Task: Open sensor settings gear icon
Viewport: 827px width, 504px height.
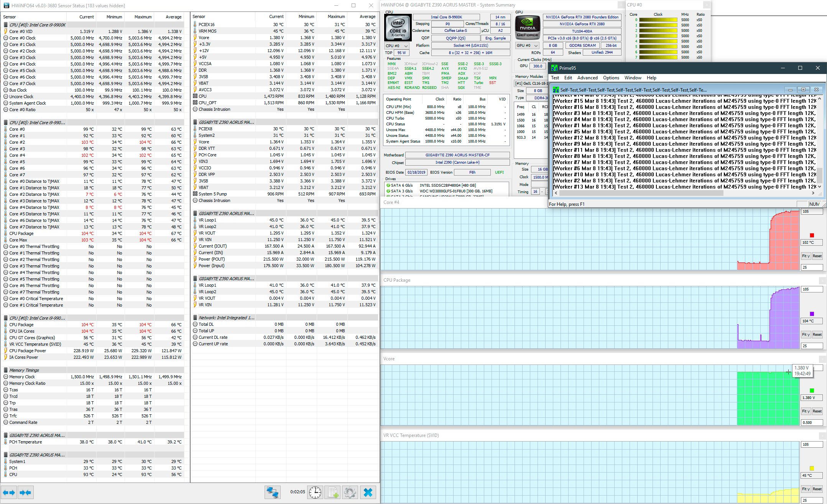Action: (350, 492)
